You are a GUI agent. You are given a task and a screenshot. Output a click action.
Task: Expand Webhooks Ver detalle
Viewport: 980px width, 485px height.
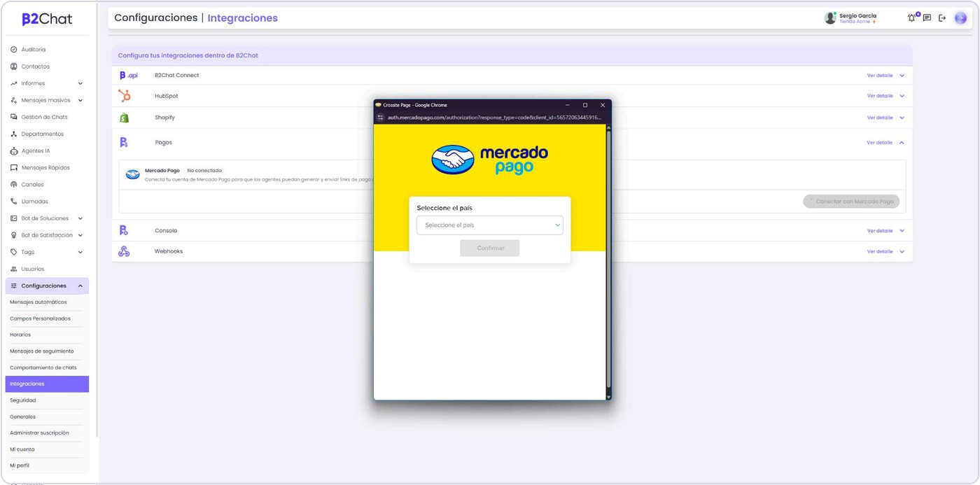[885, 251]
